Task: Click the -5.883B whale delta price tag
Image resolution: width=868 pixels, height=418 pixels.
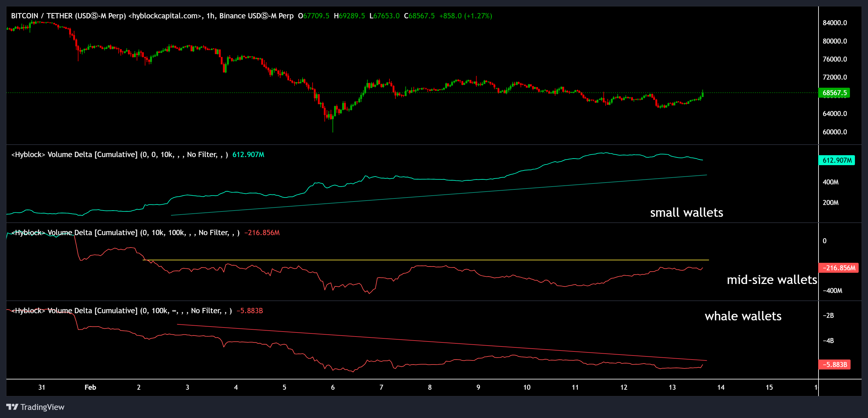Action: tap(834, 364)
